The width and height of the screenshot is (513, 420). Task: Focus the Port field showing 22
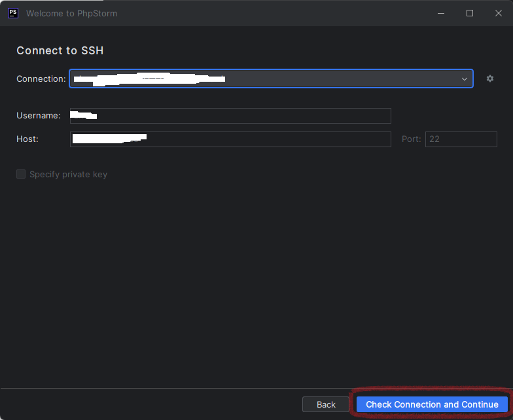pos(461,139)
